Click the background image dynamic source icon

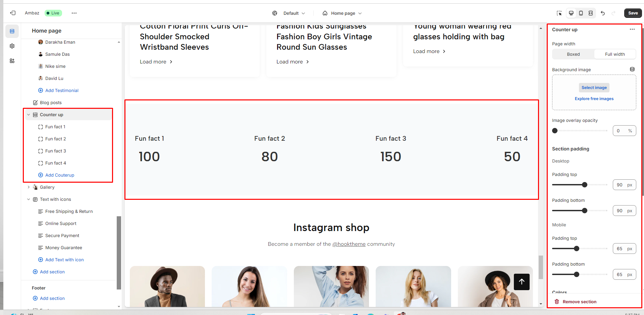(632, 70)
